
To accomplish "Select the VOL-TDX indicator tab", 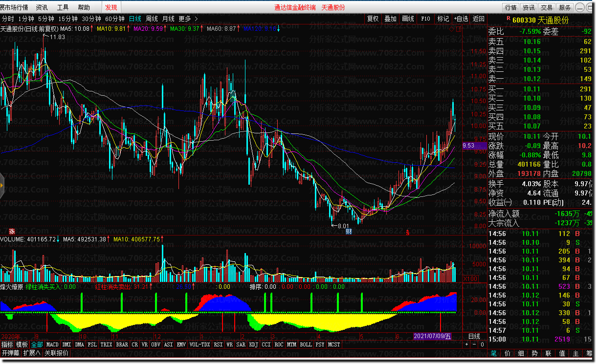I will [x=199, y=344].
